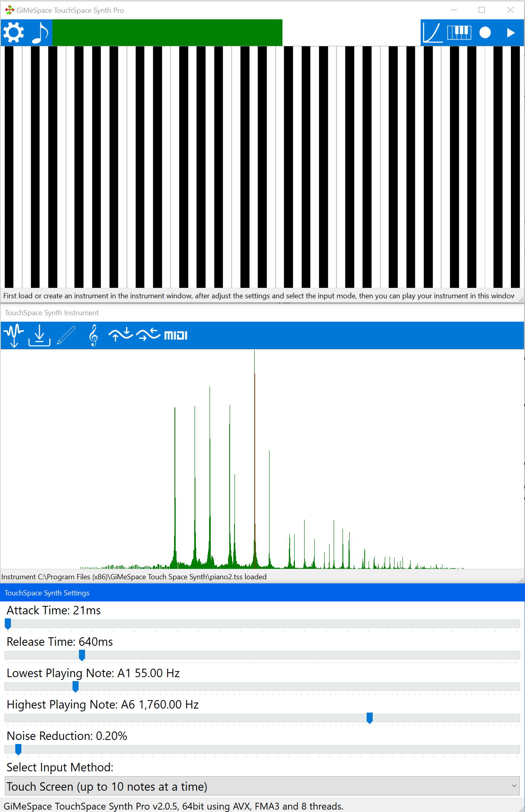Select the curve graph icon
Viewport: 525px width, 812px height.
433,33
